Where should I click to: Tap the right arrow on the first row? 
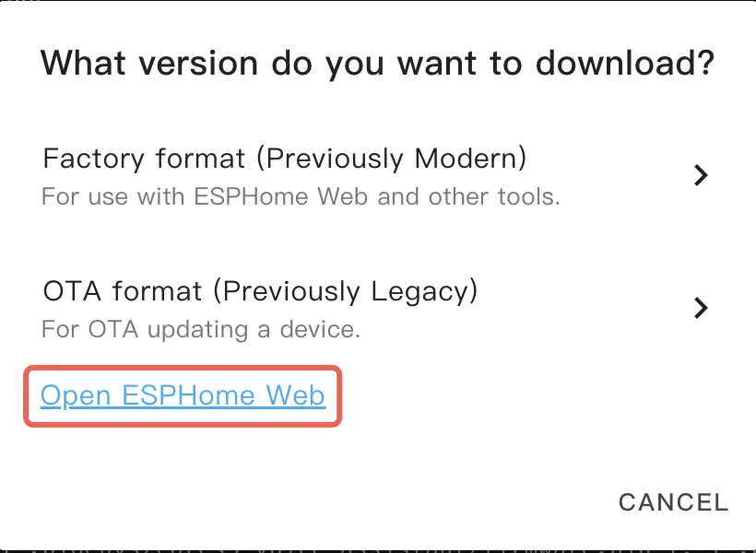(702, 175)
